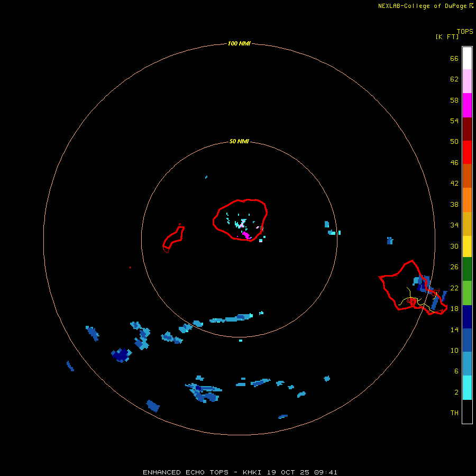Click the black TH threshold swatch
Screen dimensions: 476x476
(x=467, y=411)
